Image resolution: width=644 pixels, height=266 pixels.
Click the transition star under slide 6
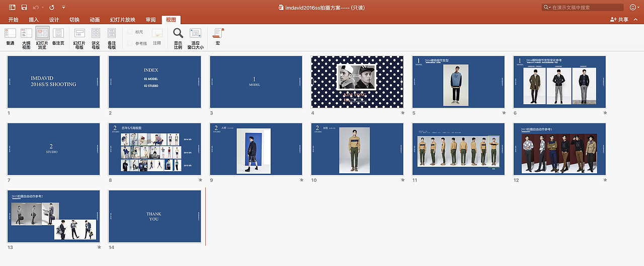click(x=604, y=113)
